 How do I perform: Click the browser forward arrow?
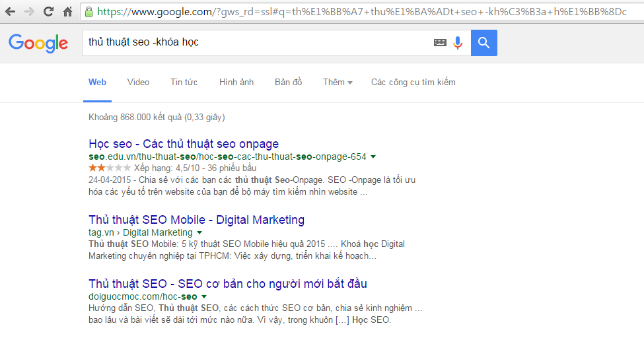(29, 11)
